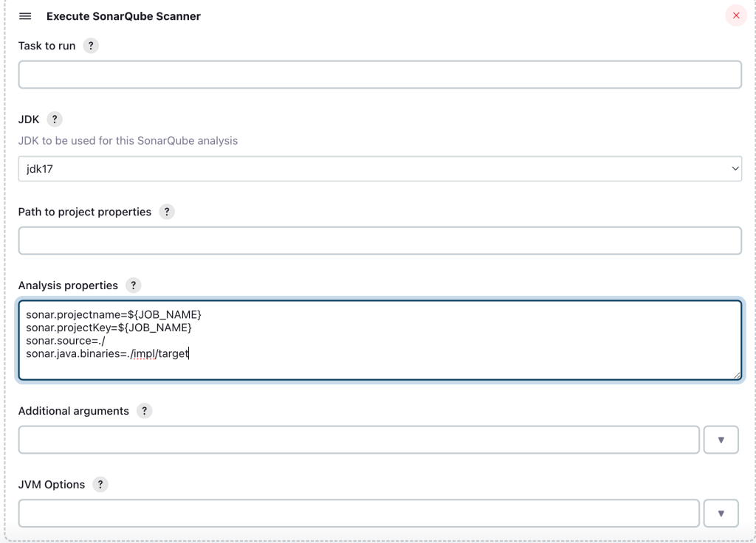Click inside the JVM Options text field
The image size is (756, 543).
(358, 513)
